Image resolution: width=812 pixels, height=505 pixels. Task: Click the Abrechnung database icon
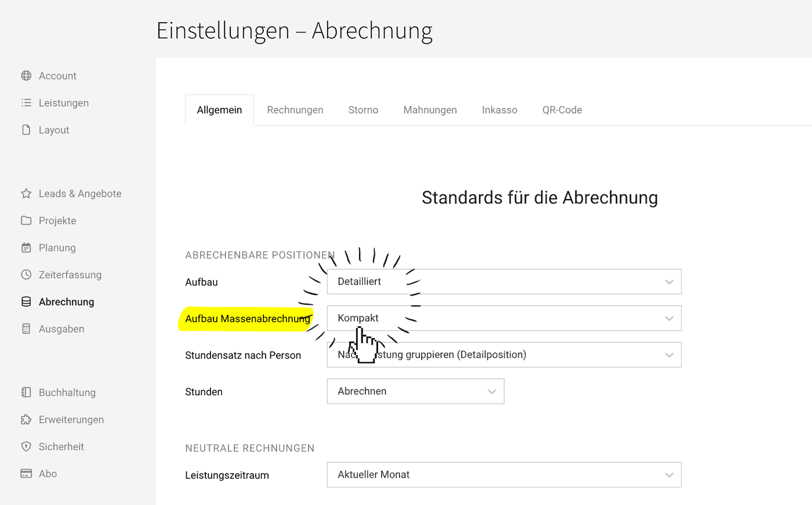(26, 302)
